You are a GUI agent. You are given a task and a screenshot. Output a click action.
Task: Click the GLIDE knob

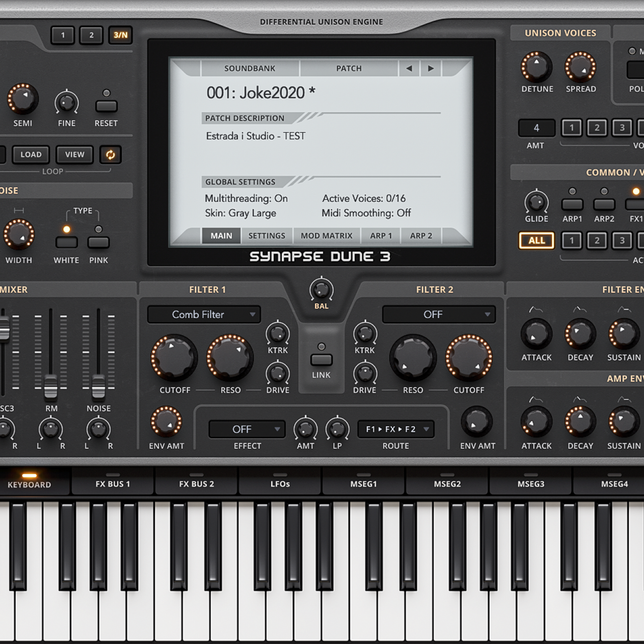coord(536,202)
